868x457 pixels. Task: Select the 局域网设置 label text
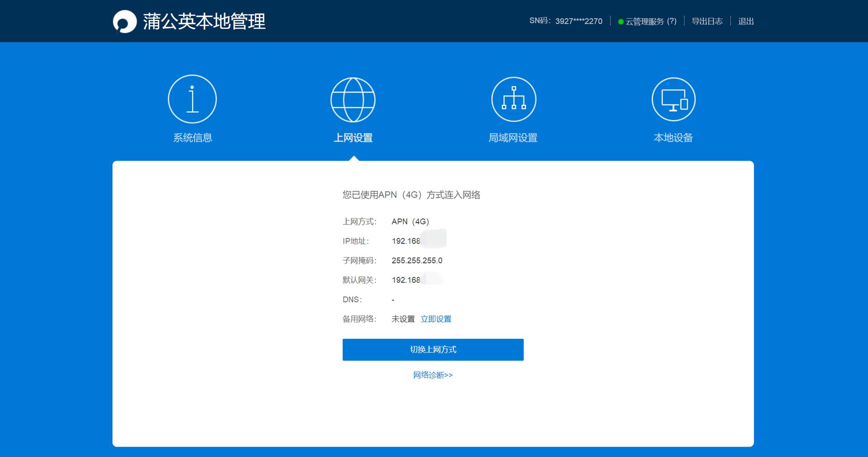coord(513,138)
